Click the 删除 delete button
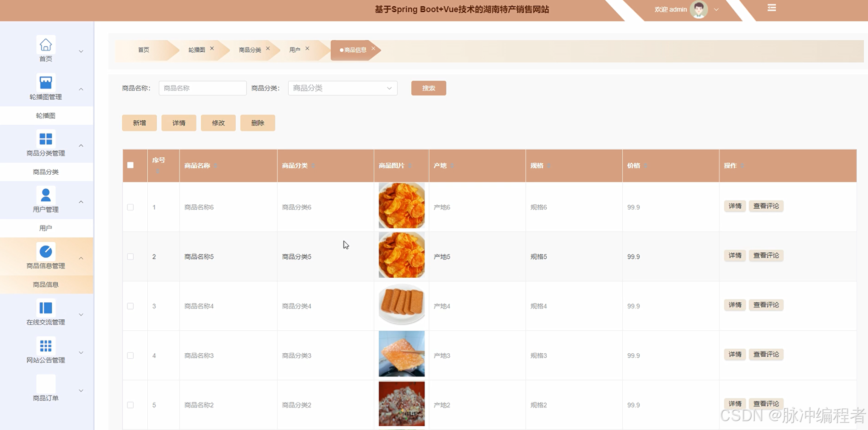Viewport: 868px width, 430px height. click(x=258, y=123)
